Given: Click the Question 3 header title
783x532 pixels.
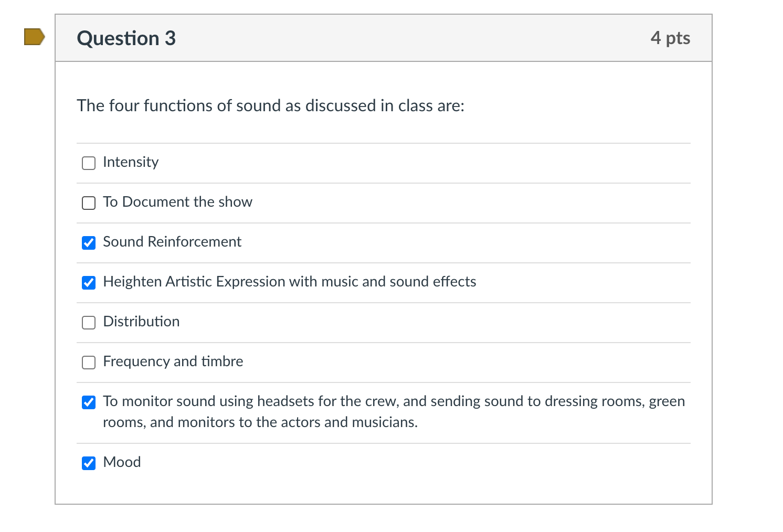Looking at the screenshot, I should [x=126, y=38].
